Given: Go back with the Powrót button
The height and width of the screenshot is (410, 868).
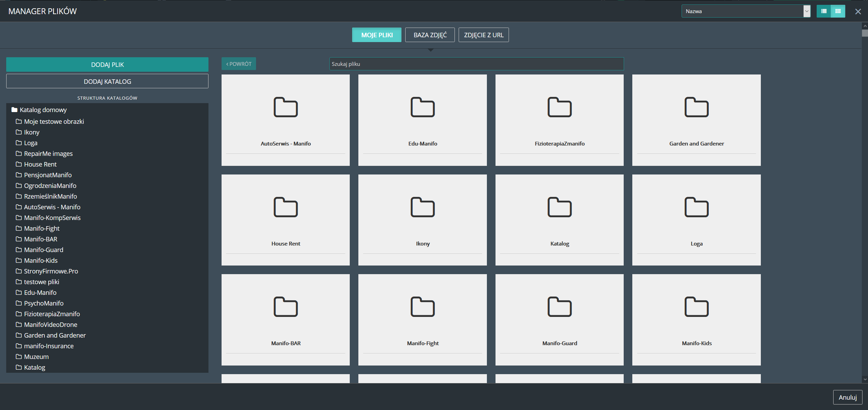Looking at the screenshot, I should pyautogui.click(x=238, y=64).
